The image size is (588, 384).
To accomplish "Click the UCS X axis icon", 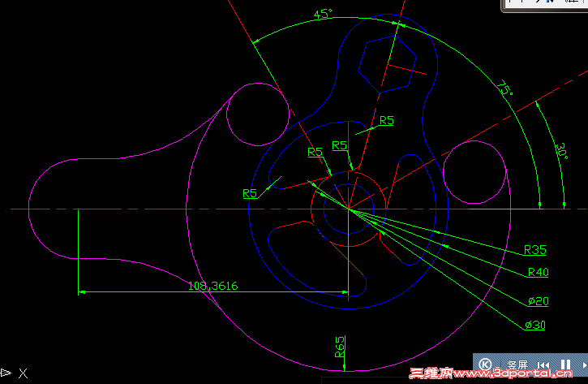I will pyautogui.click(x=24, y=373).
